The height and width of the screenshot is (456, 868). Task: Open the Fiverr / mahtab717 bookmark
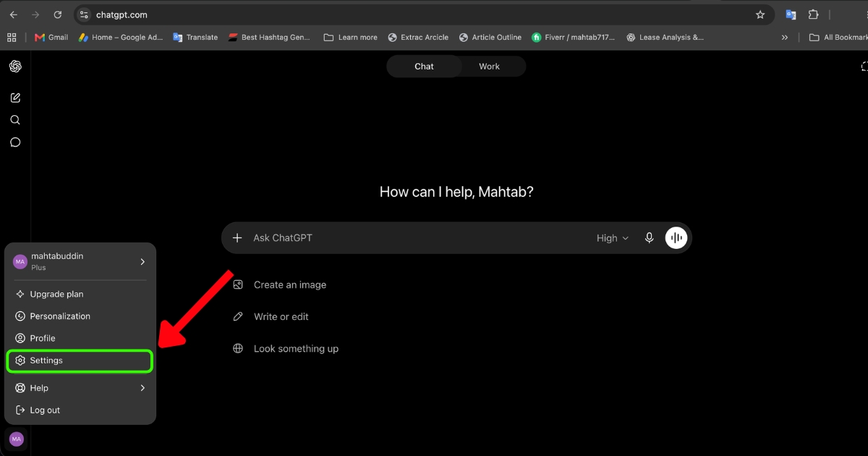pos(574,37)
